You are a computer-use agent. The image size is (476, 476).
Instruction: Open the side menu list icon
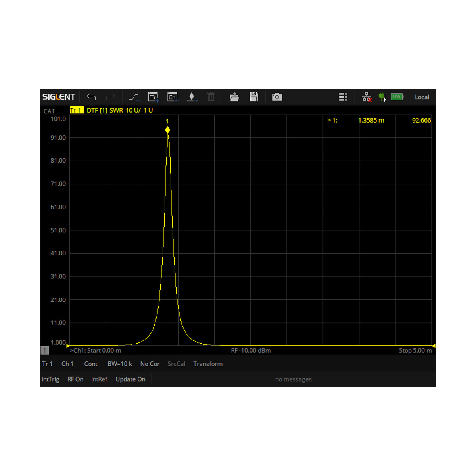click(x=343, y=97)
